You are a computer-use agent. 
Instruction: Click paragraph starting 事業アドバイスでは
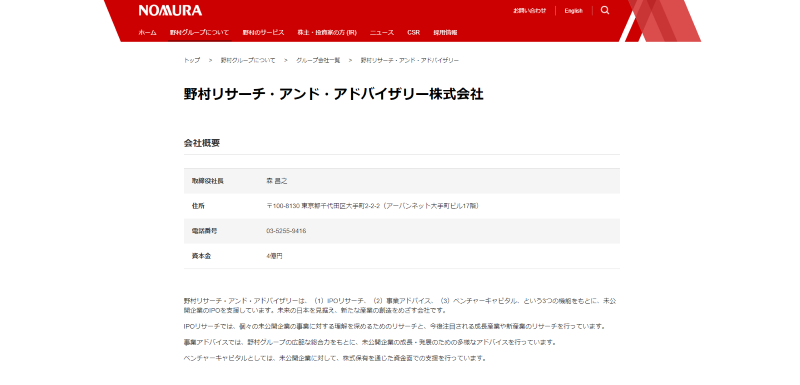coord(370,342)
